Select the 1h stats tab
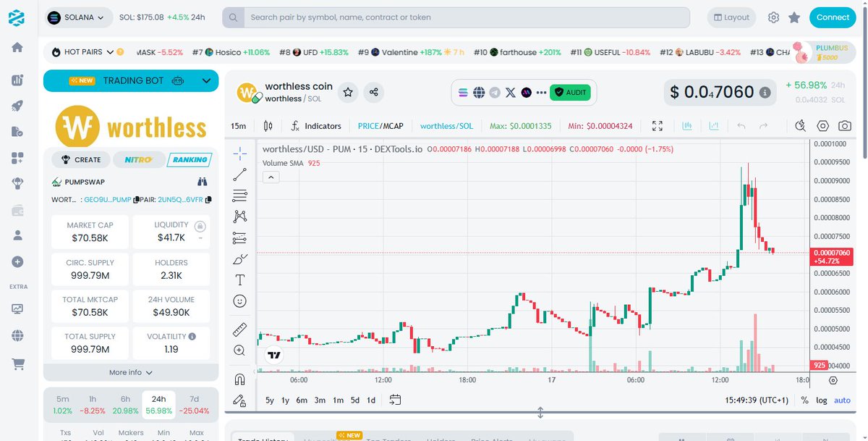 pyautogui.click(x=93, y=404)
